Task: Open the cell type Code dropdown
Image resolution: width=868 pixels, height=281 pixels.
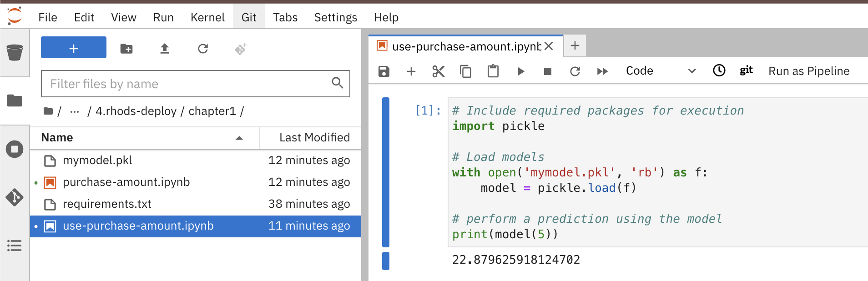Action: (x=661, y=71)
